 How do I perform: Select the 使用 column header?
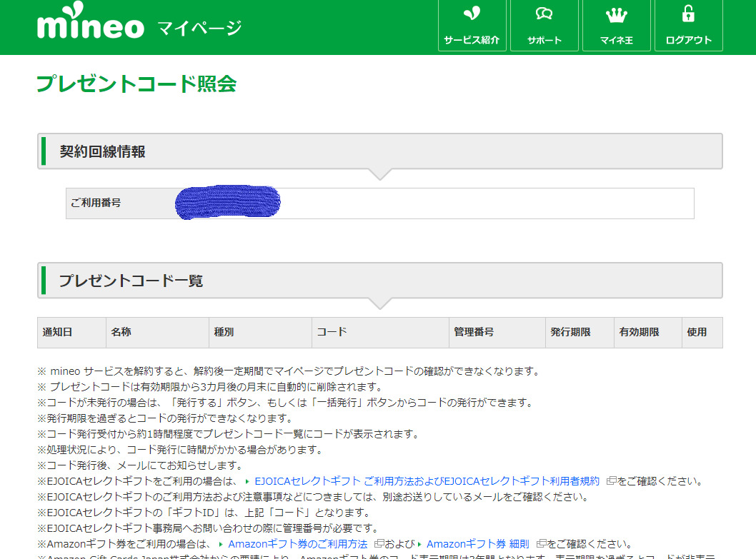pos(697,332)
